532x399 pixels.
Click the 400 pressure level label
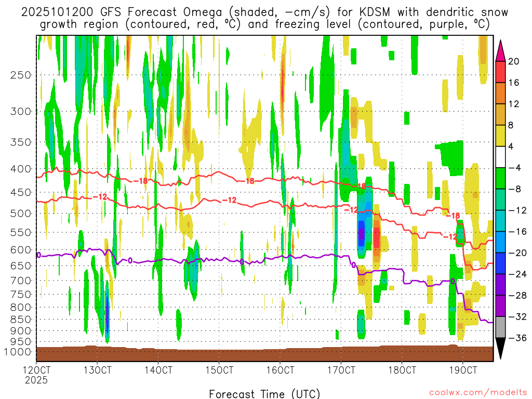click(x=21, y=169)
